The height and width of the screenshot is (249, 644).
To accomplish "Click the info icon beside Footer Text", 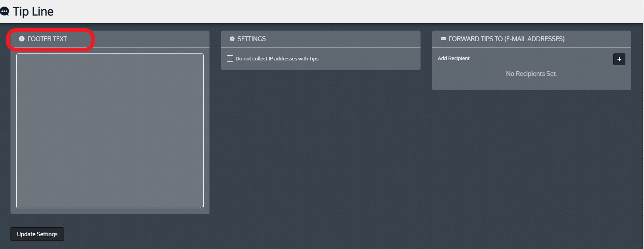I will point(22,39).
